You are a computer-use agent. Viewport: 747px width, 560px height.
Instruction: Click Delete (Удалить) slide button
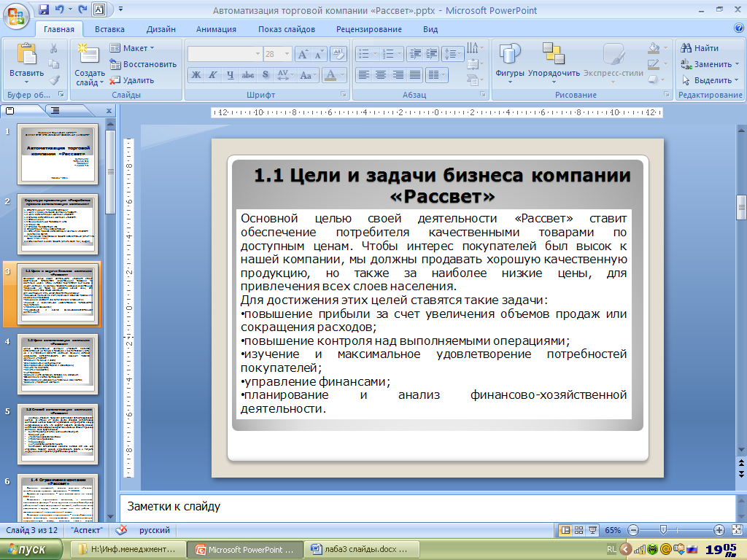tap(132, 80)
